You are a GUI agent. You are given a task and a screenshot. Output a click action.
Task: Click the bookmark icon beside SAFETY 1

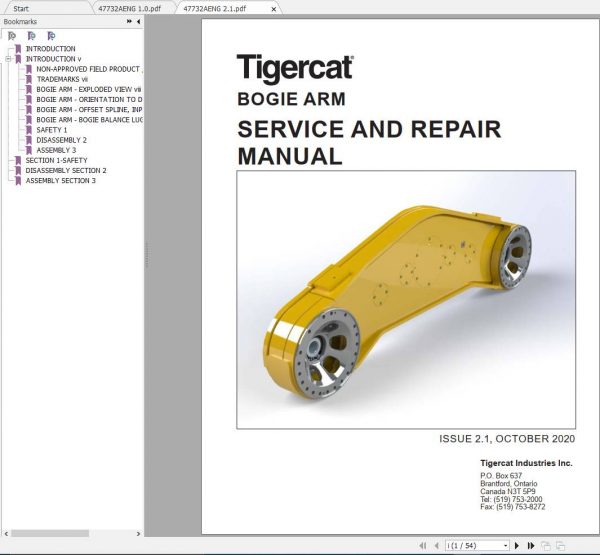[x=29, y=130]
